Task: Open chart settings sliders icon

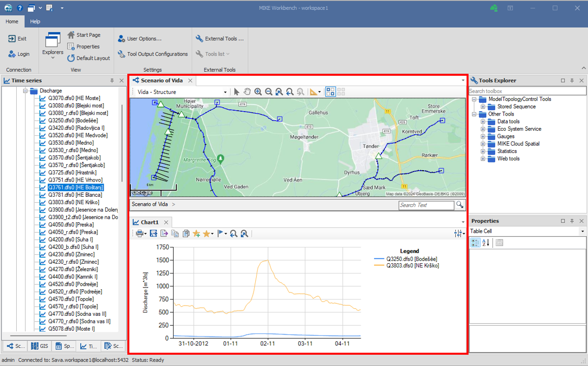Action: point(458,234)
